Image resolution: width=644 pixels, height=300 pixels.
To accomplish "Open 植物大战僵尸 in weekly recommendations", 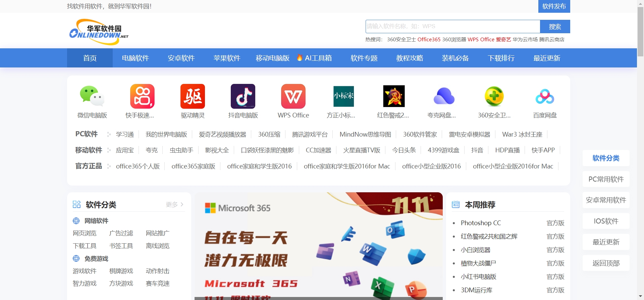I will (x=478, y=263).
